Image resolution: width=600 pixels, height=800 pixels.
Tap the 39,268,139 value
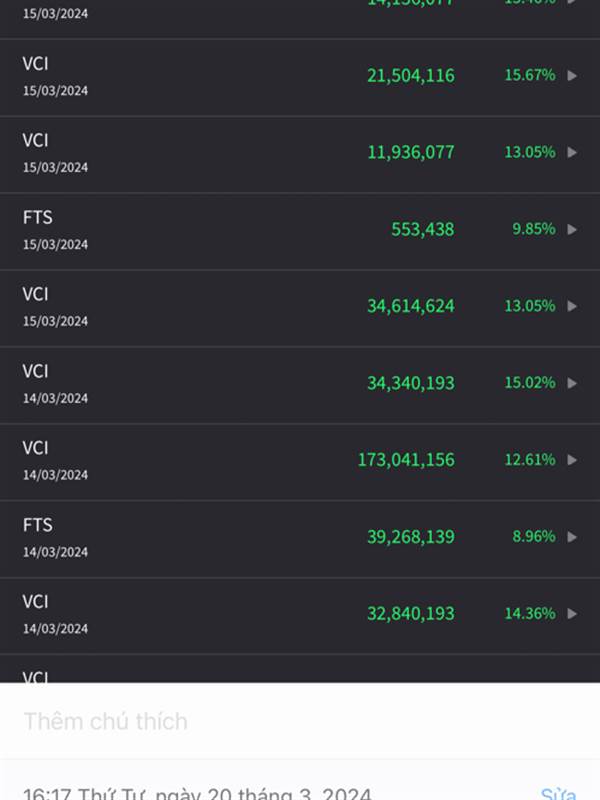(411, 537)
